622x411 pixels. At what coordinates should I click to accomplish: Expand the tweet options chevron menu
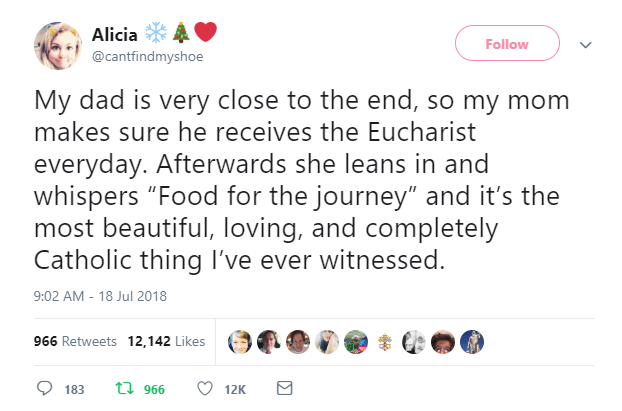pos(586,44)
